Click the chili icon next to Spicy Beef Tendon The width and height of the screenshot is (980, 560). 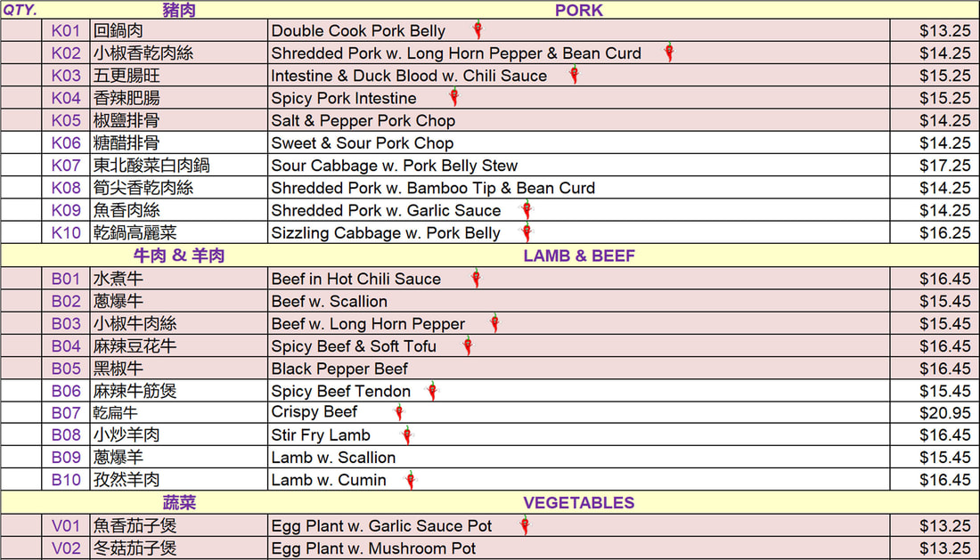[x=432, y=391]
